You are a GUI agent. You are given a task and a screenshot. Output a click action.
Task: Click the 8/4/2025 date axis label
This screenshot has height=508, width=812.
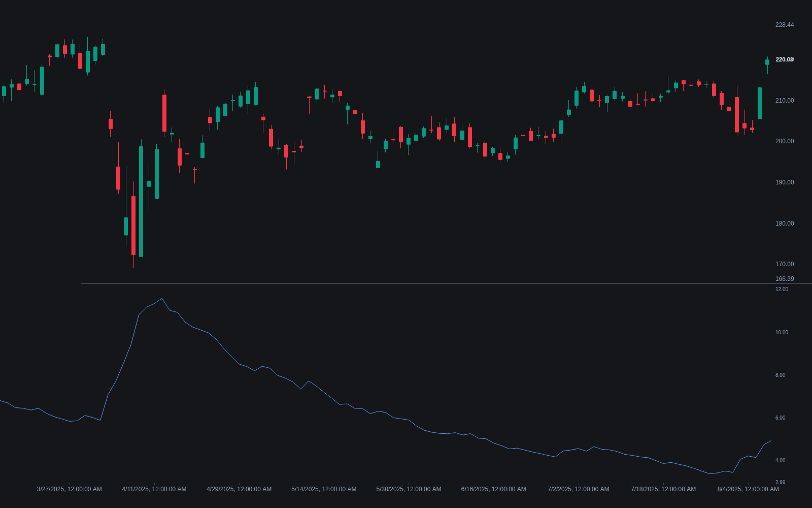pos(748,489)
